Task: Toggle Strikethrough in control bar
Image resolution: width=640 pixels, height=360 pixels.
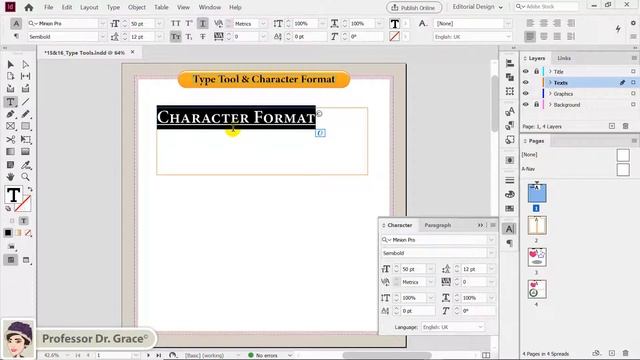Action: click(202, 37)
